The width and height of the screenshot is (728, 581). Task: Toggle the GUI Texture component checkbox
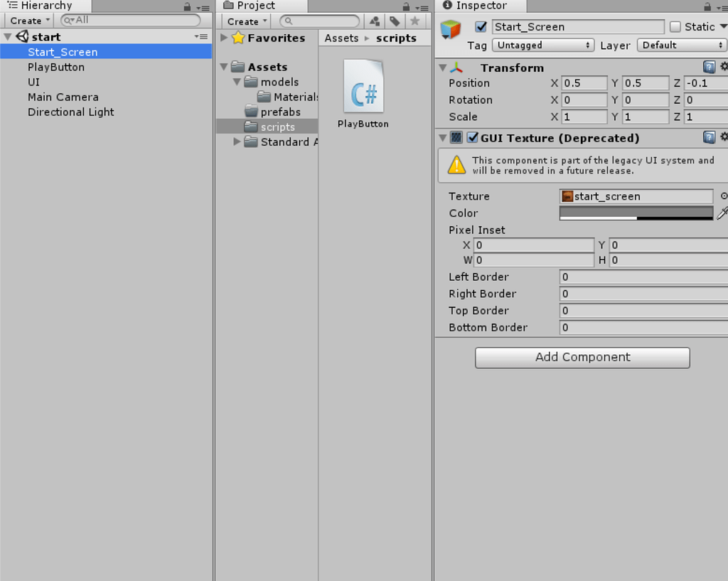tap(473, 137)
